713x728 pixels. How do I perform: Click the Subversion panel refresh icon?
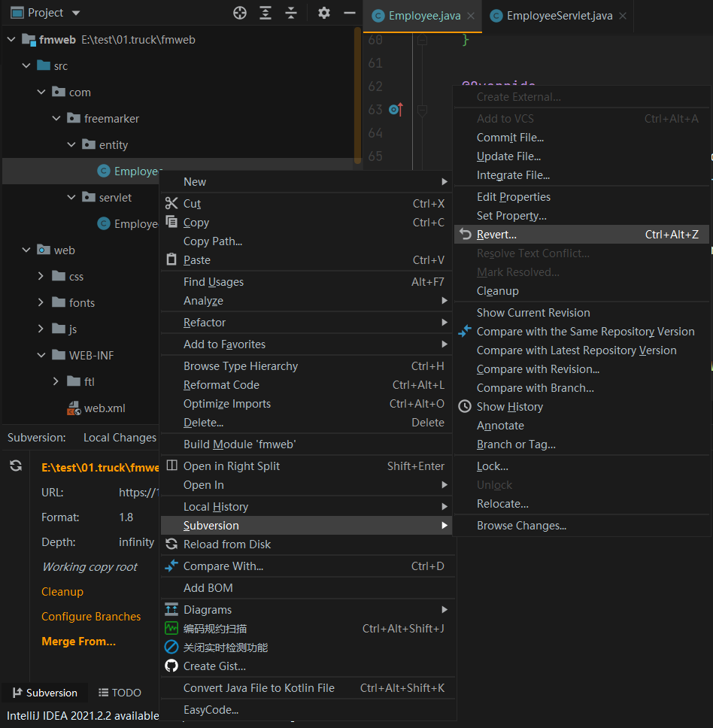pos(16,466)
